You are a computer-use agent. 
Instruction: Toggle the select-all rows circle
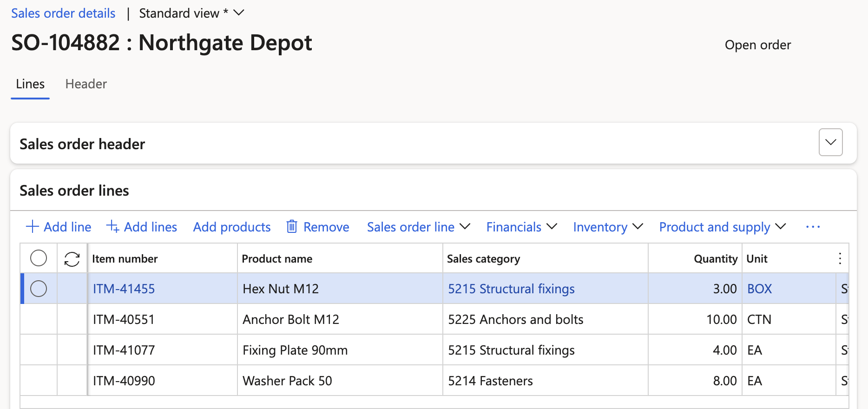click(x=39, y=258)
